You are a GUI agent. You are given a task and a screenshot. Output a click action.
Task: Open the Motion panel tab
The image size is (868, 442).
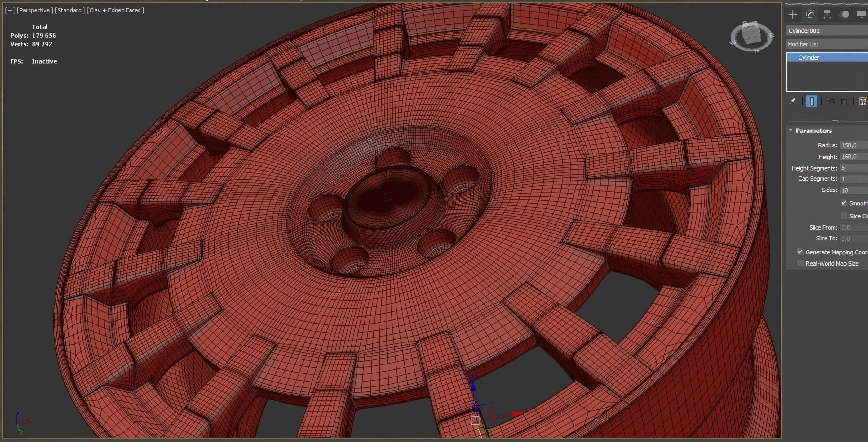pyautogui.click(x=844, y=15)
